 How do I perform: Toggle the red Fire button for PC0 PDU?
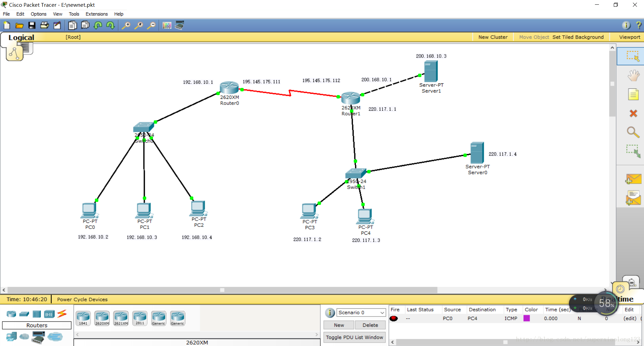tap(394, 318)
